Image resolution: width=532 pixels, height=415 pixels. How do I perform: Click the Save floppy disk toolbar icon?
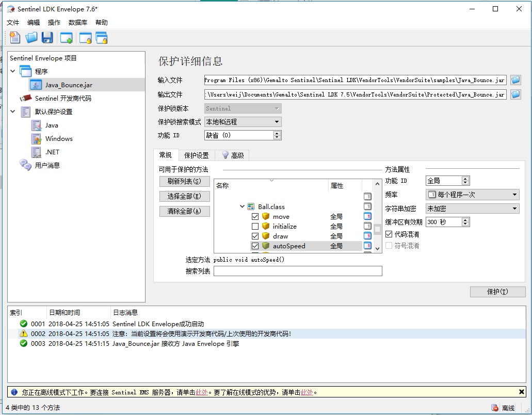tap(47, 37)
